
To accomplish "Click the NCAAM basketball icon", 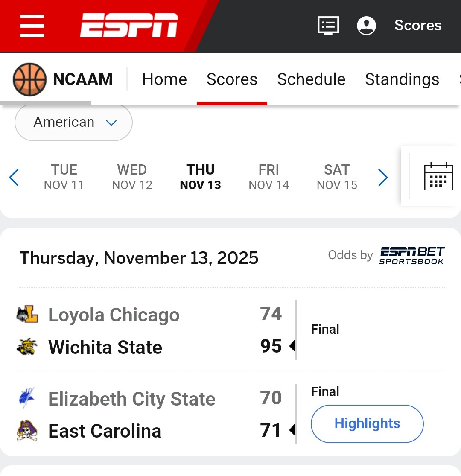I will [x=29, y=79].
